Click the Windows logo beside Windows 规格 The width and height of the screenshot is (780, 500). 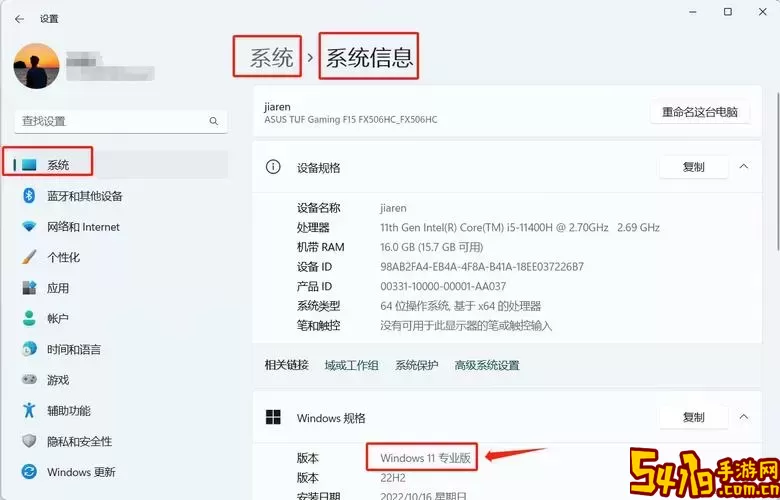273,417
